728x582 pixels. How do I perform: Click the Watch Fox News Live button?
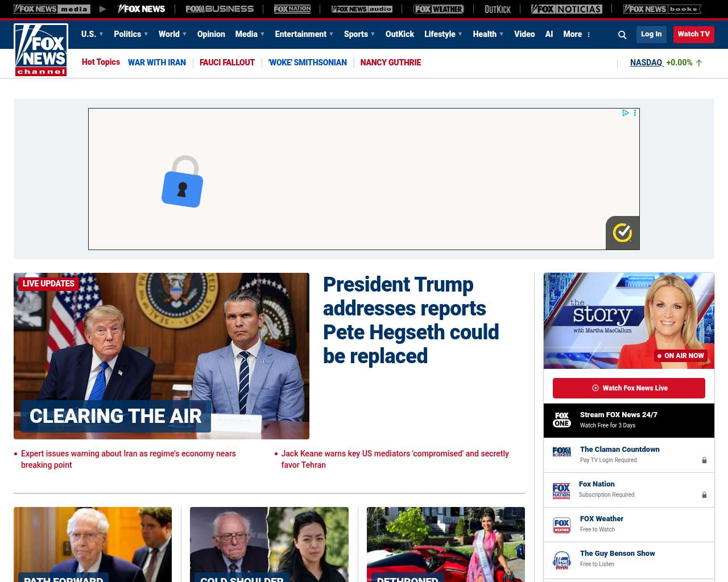[x=629, y=388]
